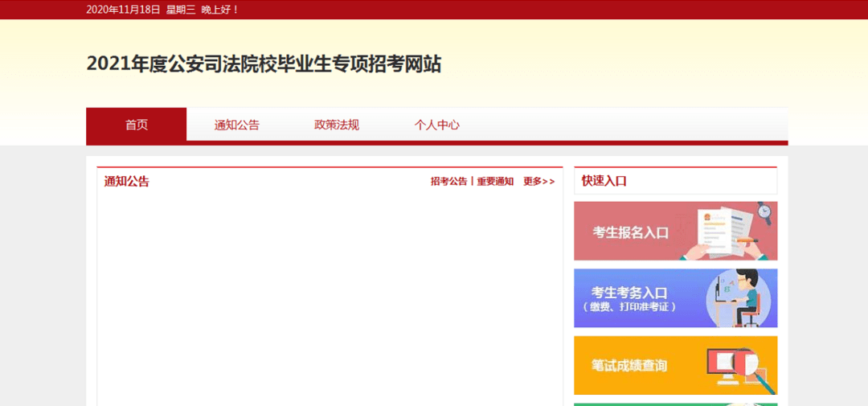Expand notices with 更多>> link

(x=538, y=182)
